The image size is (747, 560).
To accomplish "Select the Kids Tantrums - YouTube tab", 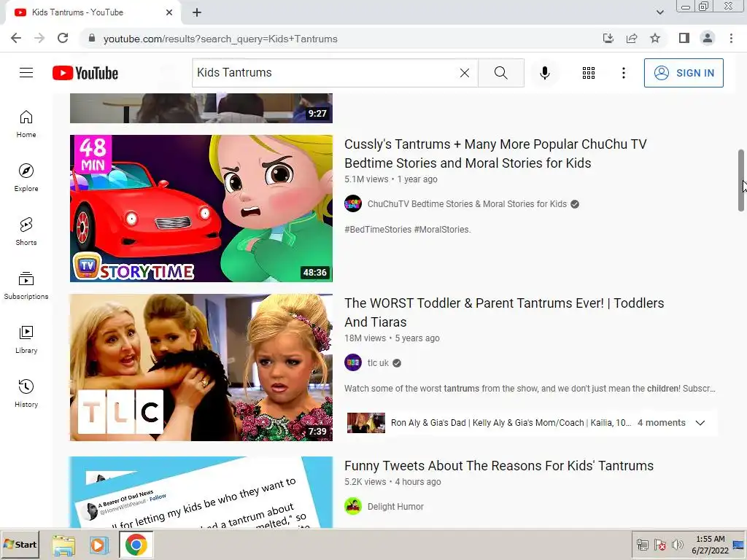I will [x=93, y=13].
